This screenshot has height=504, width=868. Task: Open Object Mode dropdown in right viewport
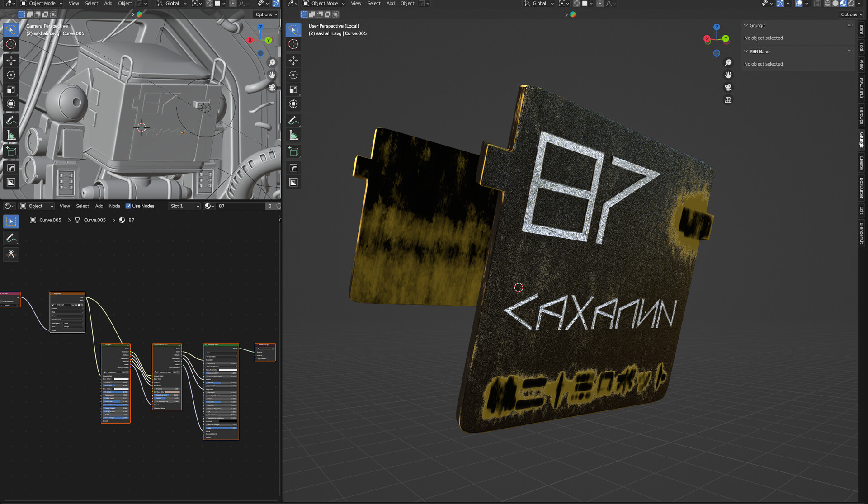point(324,4)
